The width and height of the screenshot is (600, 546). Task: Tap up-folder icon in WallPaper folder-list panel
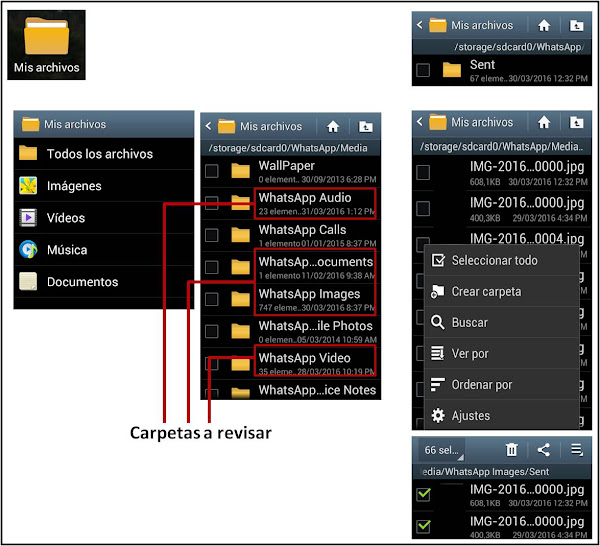pyautogui.click(x=365, y=126)
